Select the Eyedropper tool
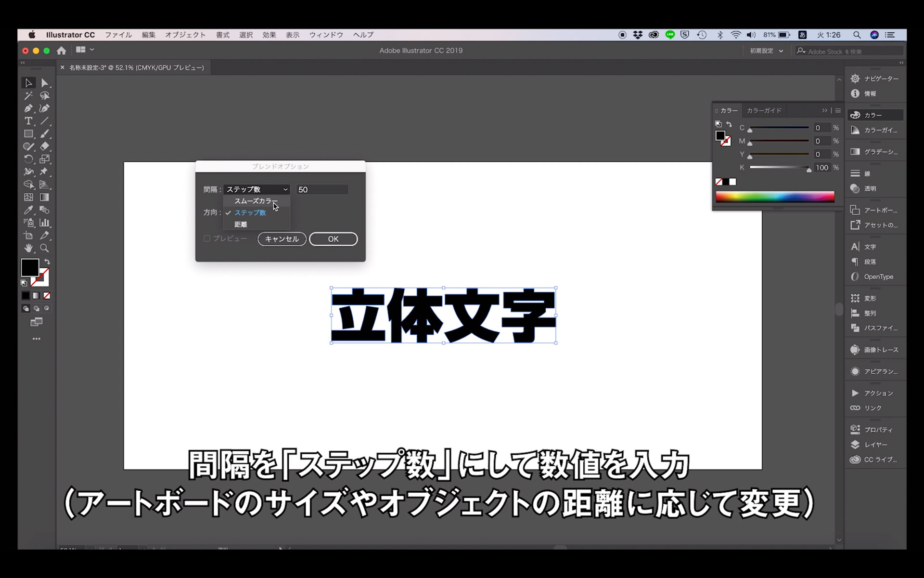The width and height of the screenshot is (924, 578). [x=28, y=210]
